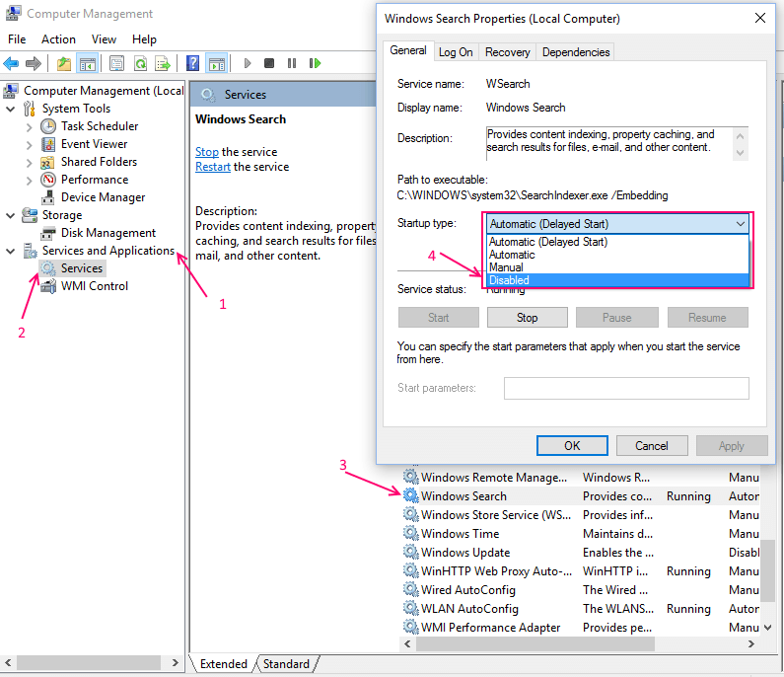Select the Disk Management icon
Screen dimensions: 784x677
(x=48, y=233)
